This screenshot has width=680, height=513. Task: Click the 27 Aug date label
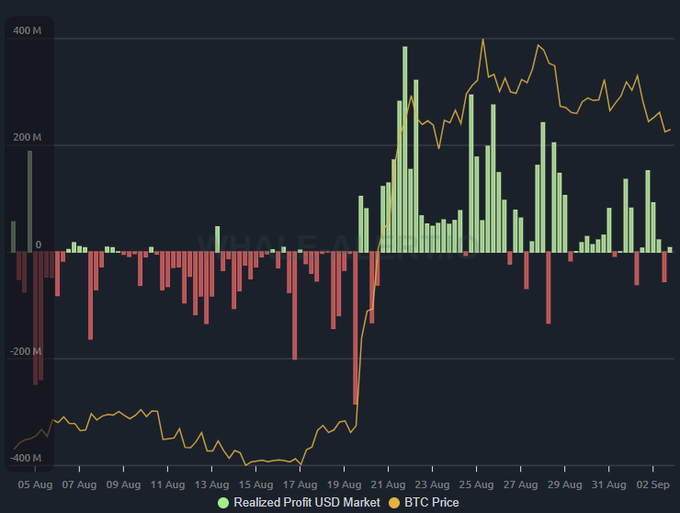pyautogui.click(x=521, y=485)
